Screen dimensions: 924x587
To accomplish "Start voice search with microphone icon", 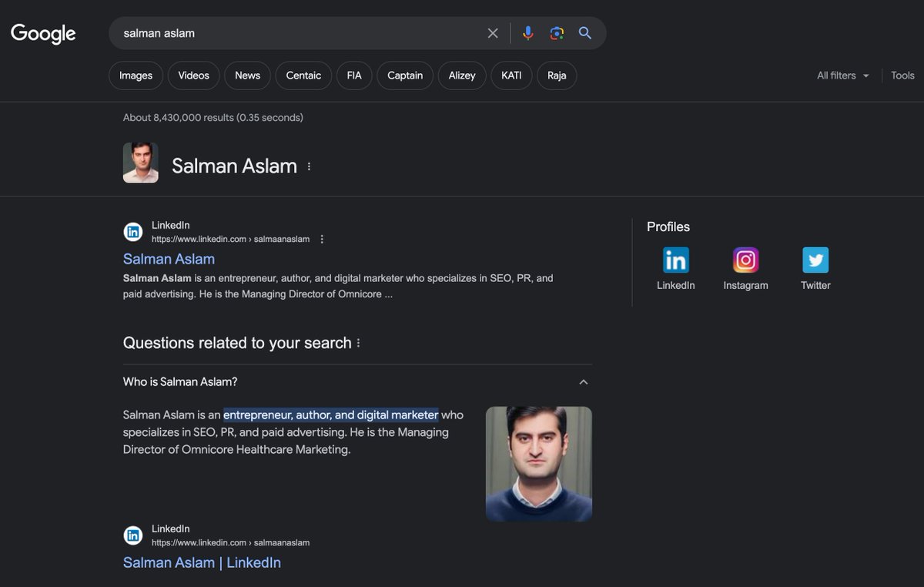I will (527, 33).
